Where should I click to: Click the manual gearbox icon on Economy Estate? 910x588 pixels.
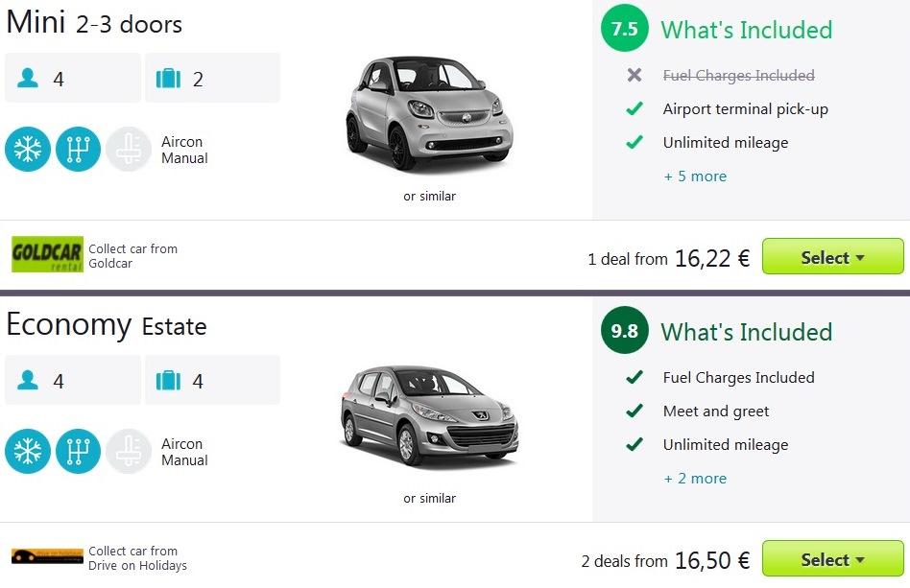coord(78,451)
